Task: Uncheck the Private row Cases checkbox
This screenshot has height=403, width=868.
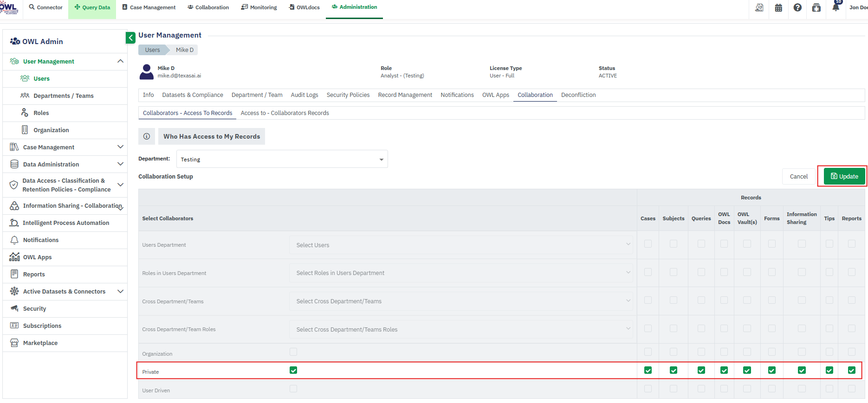Action: (648, 370)
